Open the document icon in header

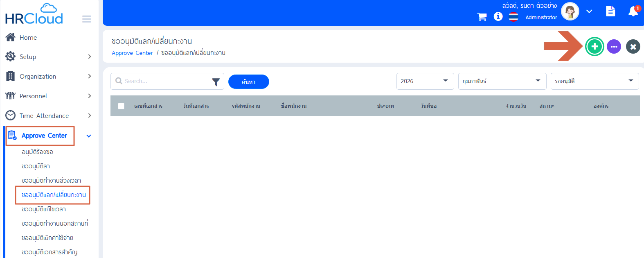click(x=610, y=11)
